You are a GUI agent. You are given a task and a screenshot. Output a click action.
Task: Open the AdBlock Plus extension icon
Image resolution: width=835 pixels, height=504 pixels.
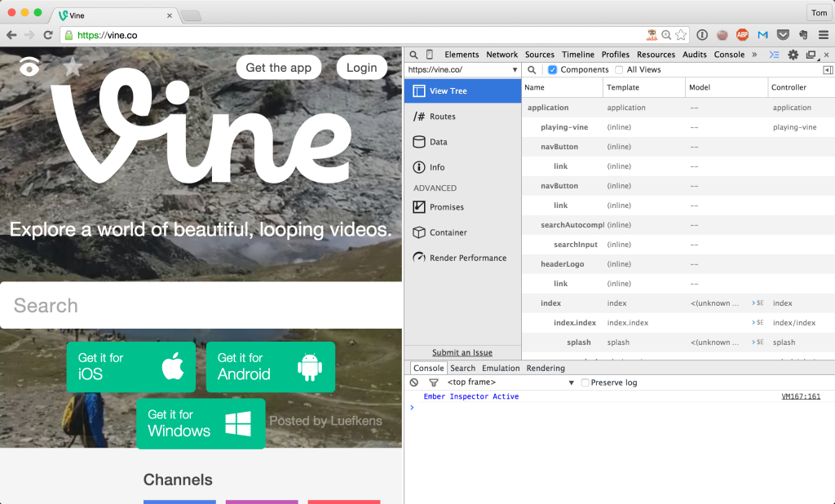pos(742,35)
